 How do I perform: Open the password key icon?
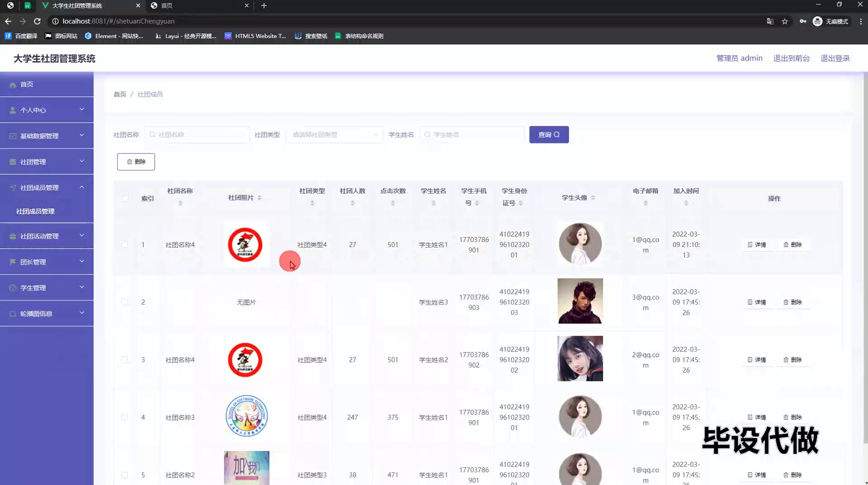802,21
